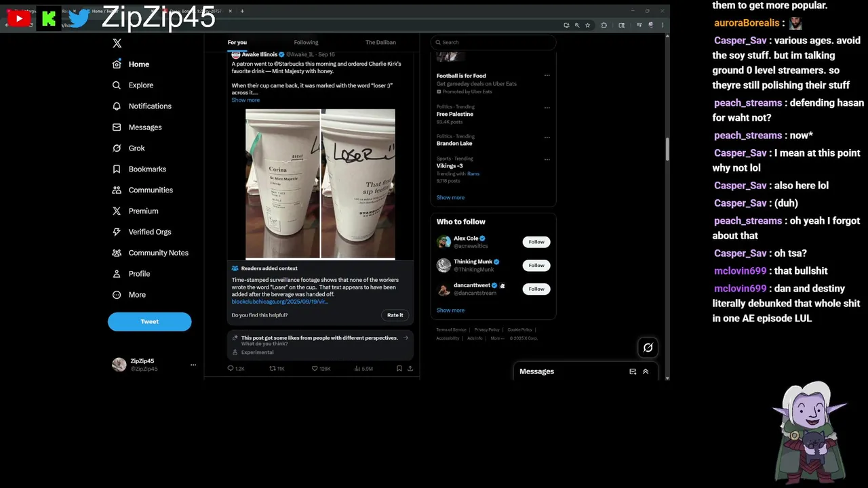Open the browser extensions puzzle icon
Screen dimensions: 868x488
coord(604,25)
